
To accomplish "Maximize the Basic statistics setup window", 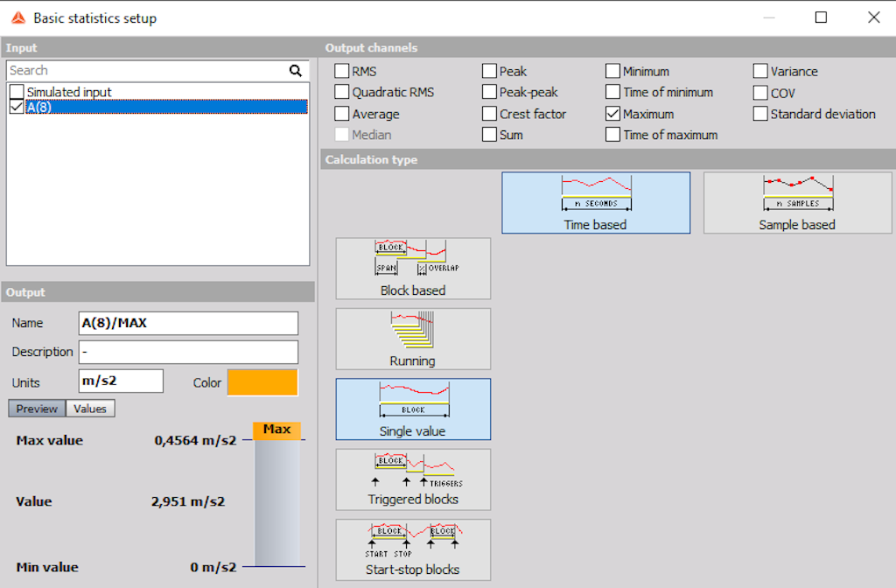I will tap(821, 17).
